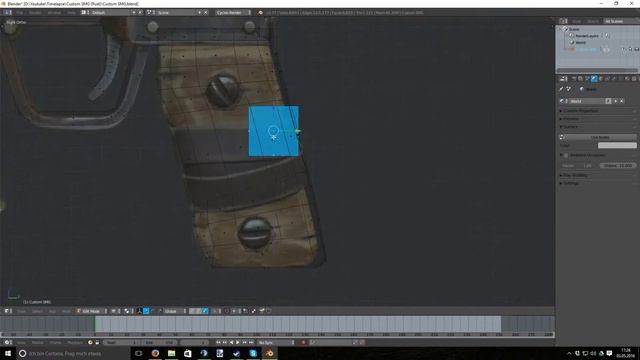Delete the current screen layout
Image resolution: width=640 pixels, height=360 pixels.
click(140, 13)
